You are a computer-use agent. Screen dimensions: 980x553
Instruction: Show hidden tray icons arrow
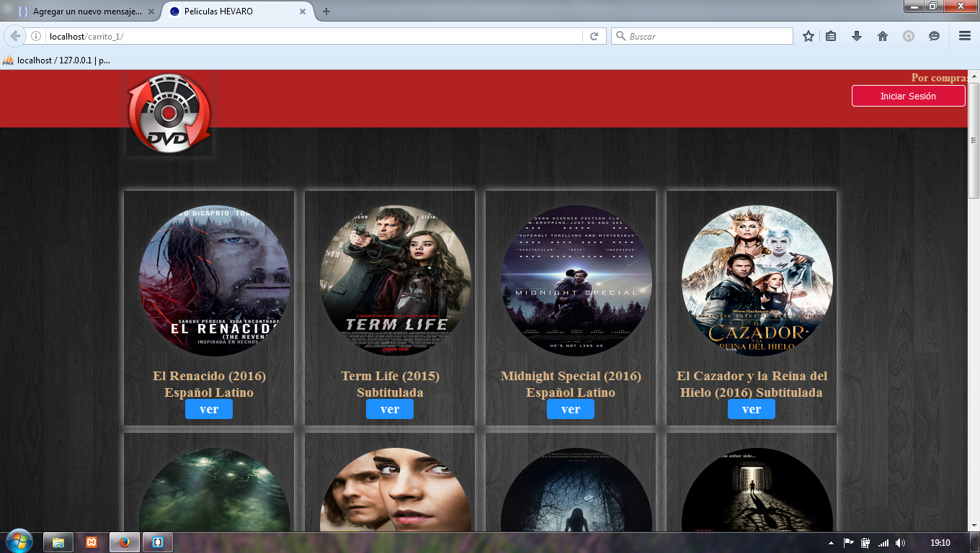[x=831, y=543]
